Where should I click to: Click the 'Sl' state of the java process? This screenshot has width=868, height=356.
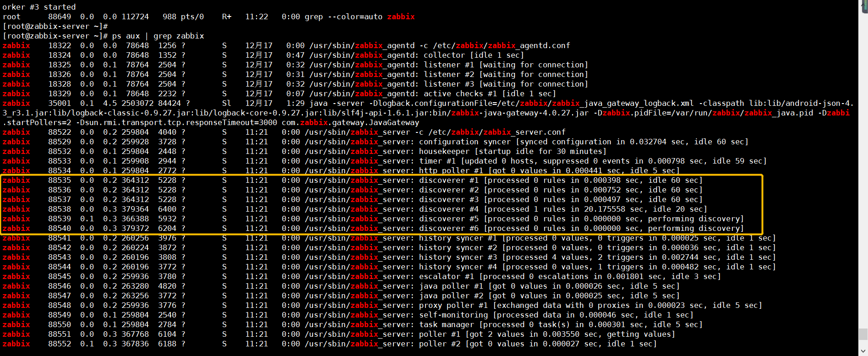[227, 103]
